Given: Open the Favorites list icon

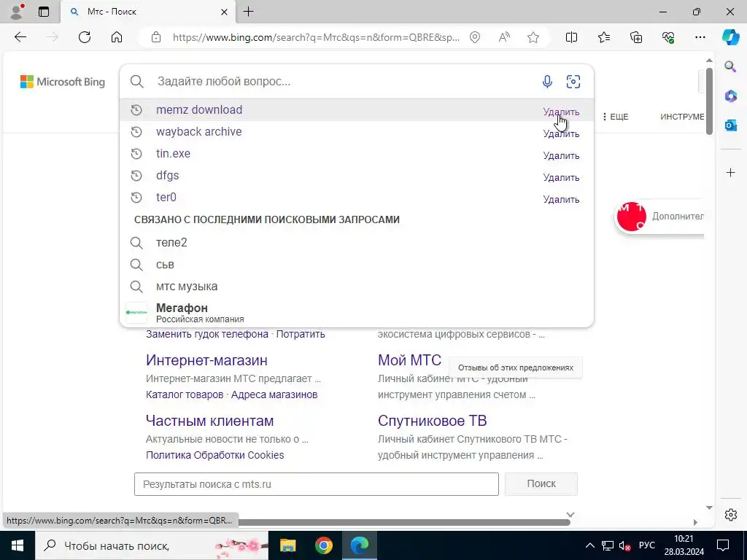Looking at the screenshot, I should [x=603, y=37].
